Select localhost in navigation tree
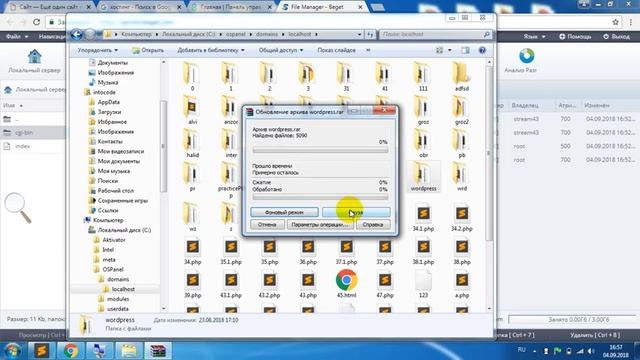This screenshot has width=640, height=360. 123,289
